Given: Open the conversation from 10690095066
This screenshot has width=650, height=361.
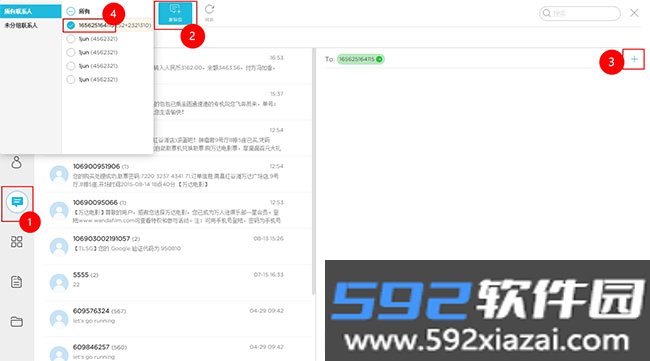Looking at the screenshot, I should tap(178, 211).
